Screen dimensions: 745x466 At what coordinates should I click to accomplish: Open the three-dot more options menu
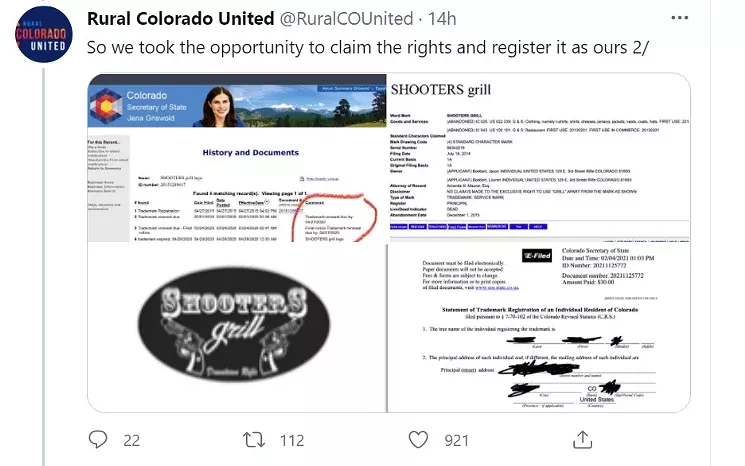click(x=679, y=18)
